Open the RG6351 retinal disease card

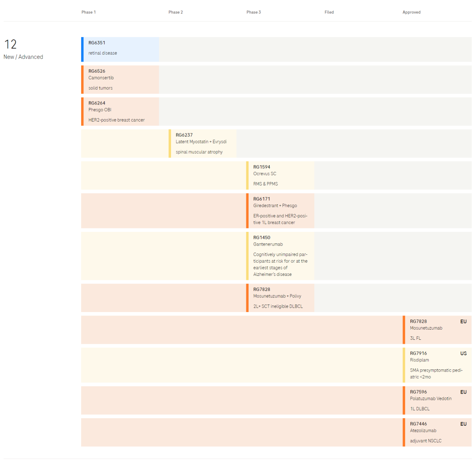tap(120, 49)
